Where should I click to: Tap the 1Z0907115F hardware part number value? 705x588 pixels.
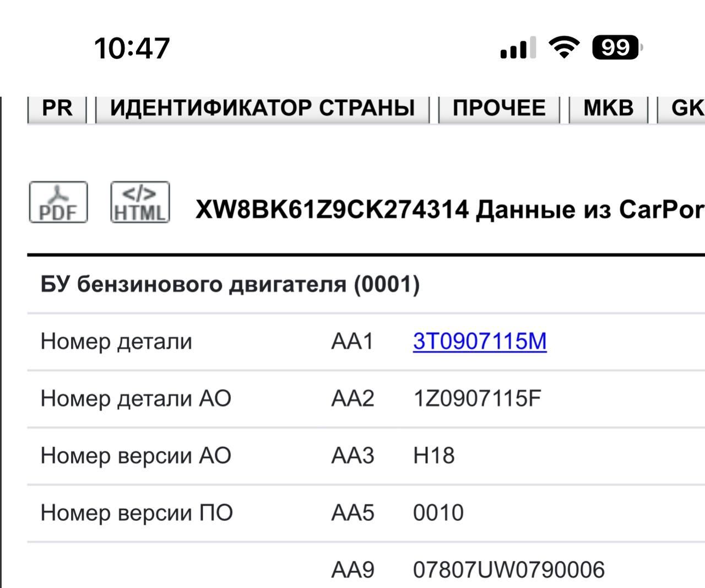(477, 398)
